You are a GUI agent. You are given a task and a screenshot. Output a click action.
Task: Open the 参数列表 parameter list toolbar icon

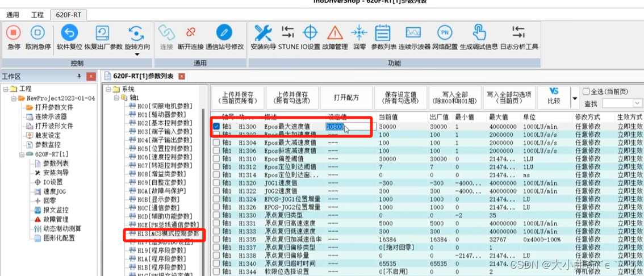(383, 32)
